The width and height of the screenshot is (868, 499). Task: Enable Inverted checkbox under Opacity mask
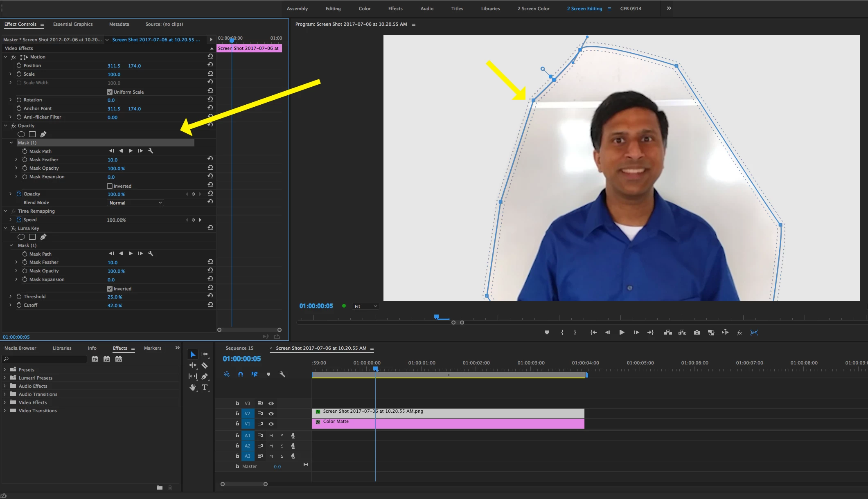point(110,186)
